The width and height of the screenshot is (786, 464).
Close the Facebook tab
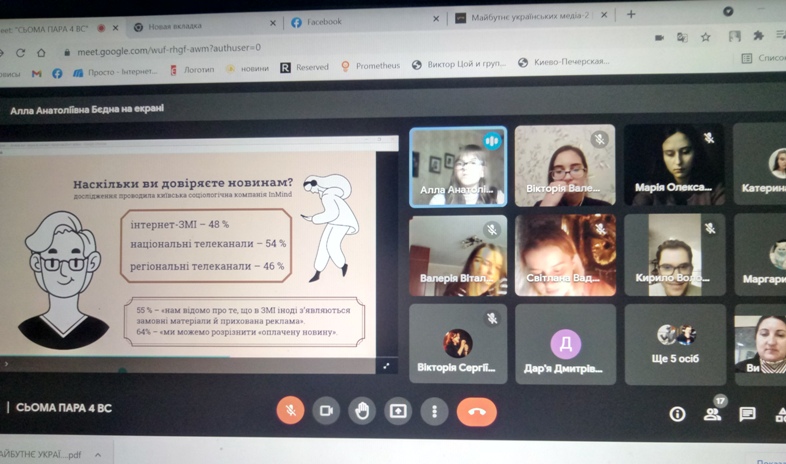[x=436, y=19]
